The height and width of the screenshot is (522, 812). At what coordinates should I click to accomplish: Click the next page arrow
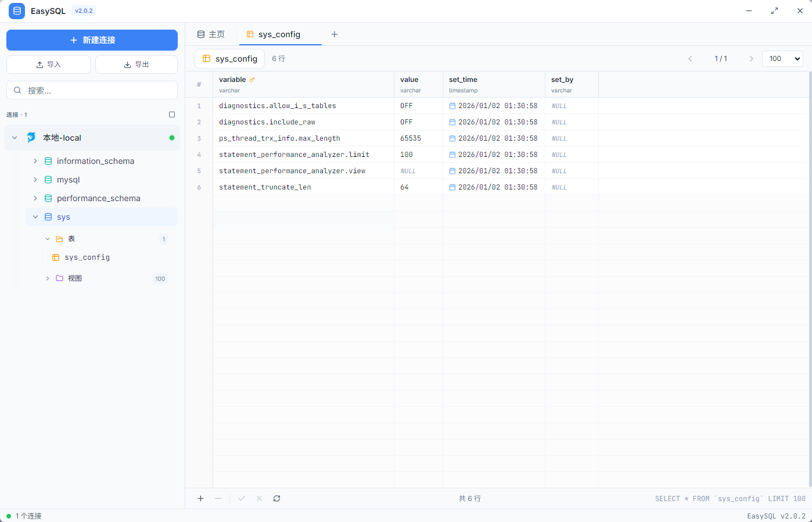(751, 59)
